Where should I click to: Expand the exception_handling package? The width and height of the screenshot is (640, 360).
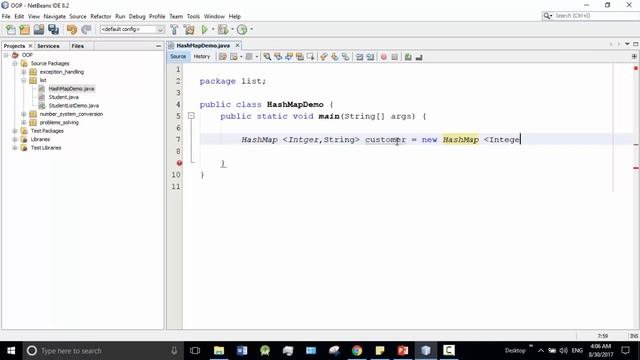[x=24, y=72]
